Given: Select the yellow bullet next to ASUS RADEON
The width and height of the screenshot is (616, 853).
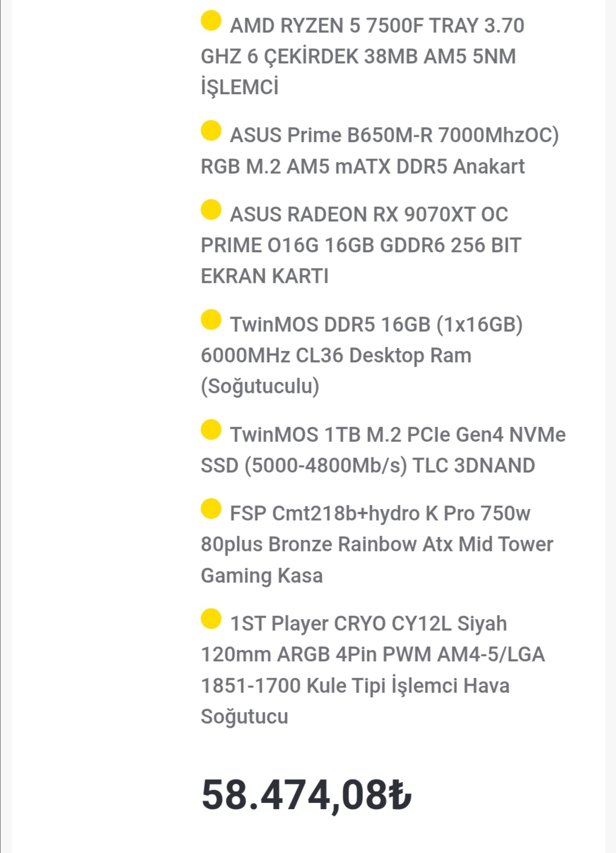Looking at the screenshot, I should 211,209.
